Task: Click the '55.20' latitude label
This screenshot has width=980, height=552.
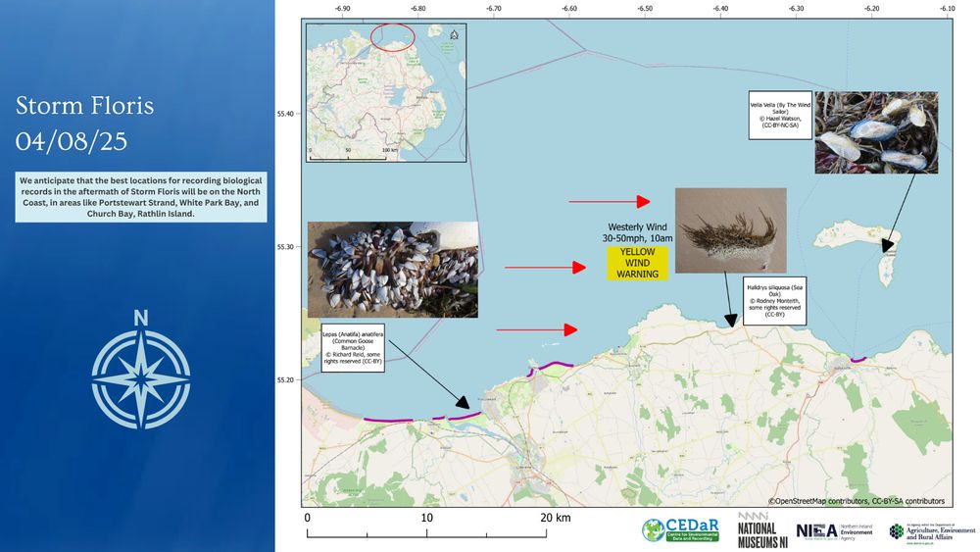Action: pos(285,380)
